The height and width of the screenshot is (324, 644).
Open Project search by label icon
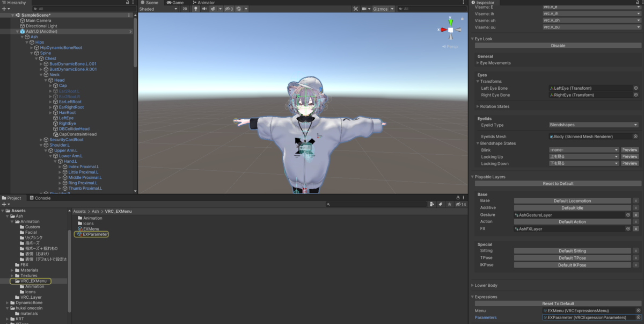pos(441,204)
